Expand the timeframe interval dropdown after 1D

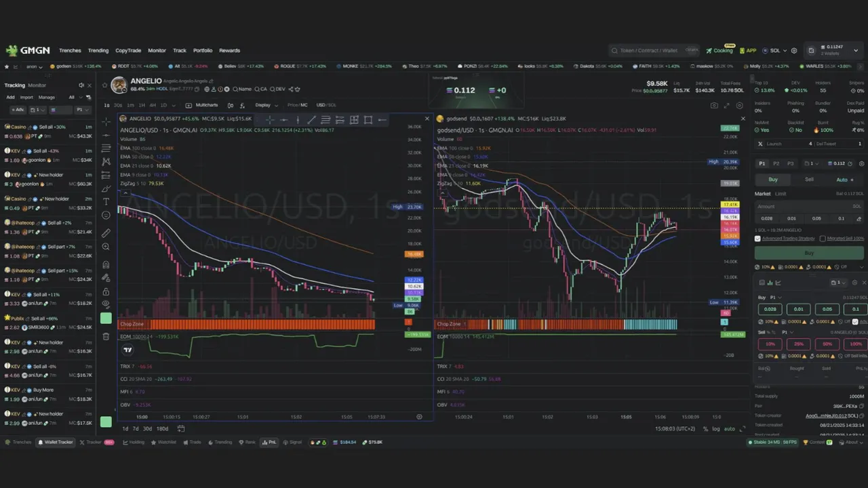pos(172,105)
